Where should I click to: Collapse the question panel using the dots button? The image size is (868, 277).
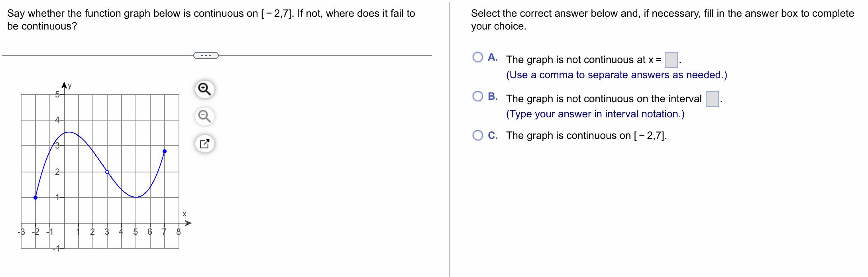point(206,55)
